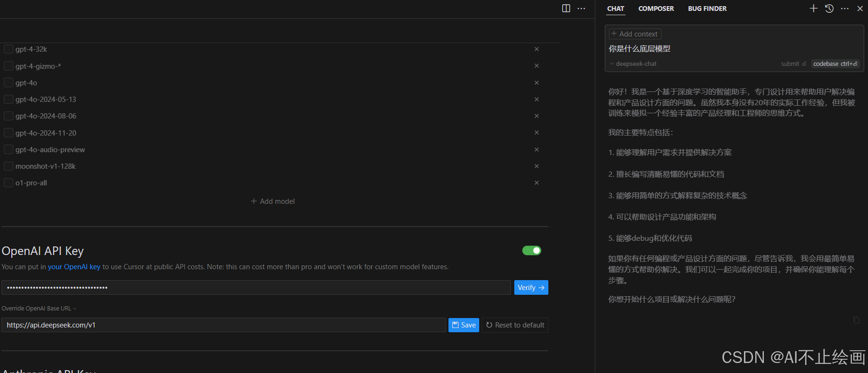
Task: Open the deepseek-chat model selector dropdown
Action: (x=633, y=64)
